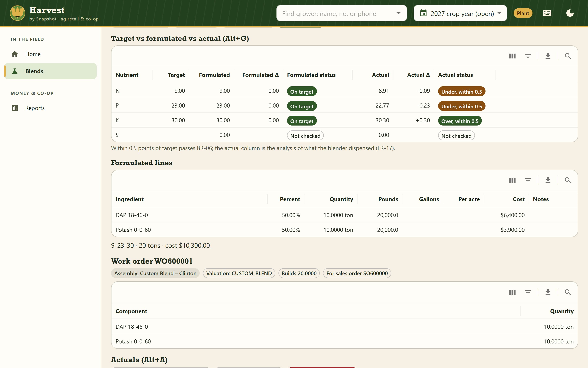Click the 22.77 actual value for P

point(382,106)
